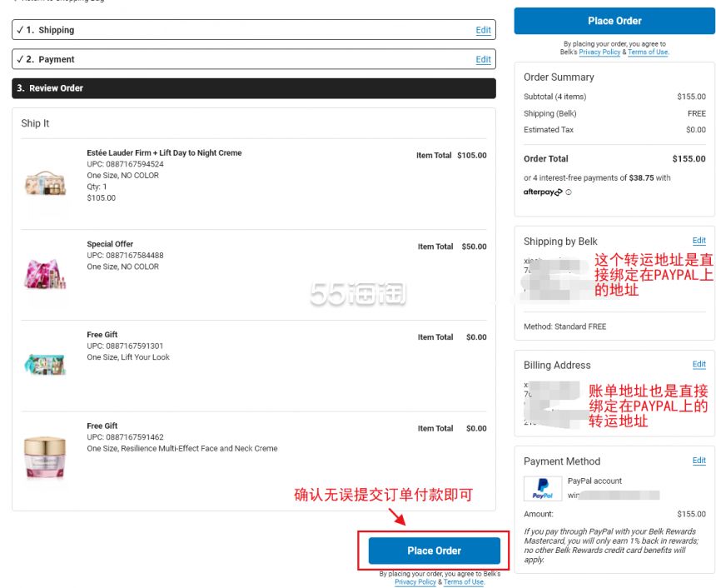Image resolution: width=716 pixels, height=588 pixels.
Task: Click the PayPal logo in Payment Method
Action: point(543,488)
